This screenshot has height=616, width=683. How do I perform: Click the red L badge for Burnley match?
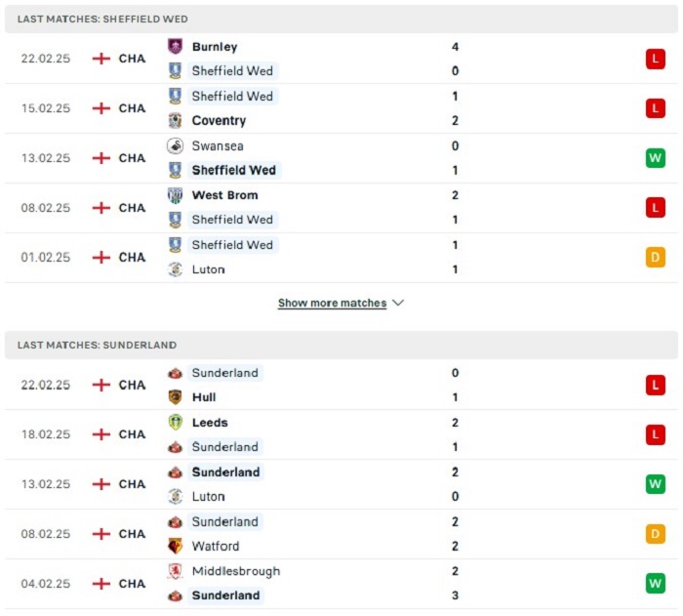pos(655,59)
